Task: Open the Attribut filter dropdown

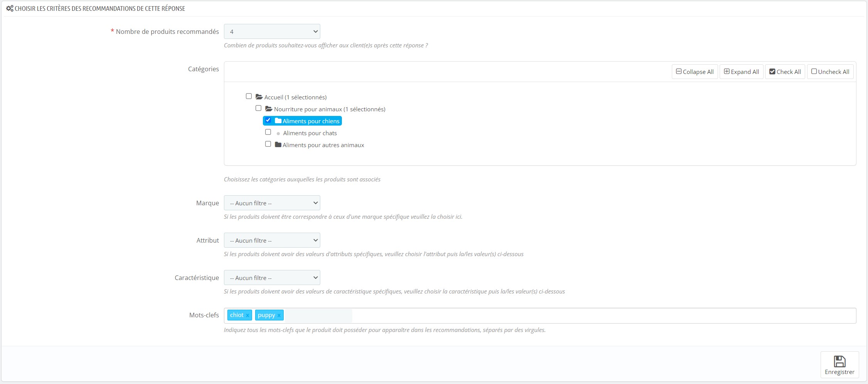Action: [272, 240]
